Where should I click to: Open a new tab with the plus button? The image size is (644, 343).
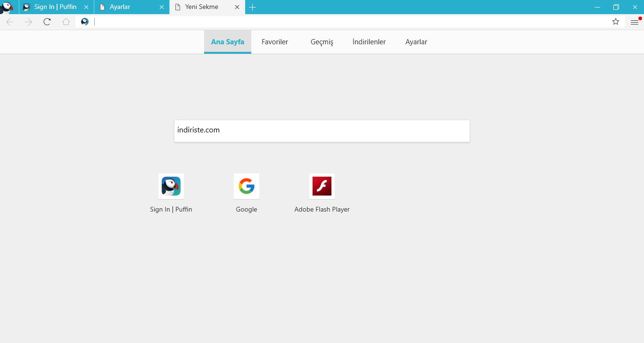pos(253,7)
